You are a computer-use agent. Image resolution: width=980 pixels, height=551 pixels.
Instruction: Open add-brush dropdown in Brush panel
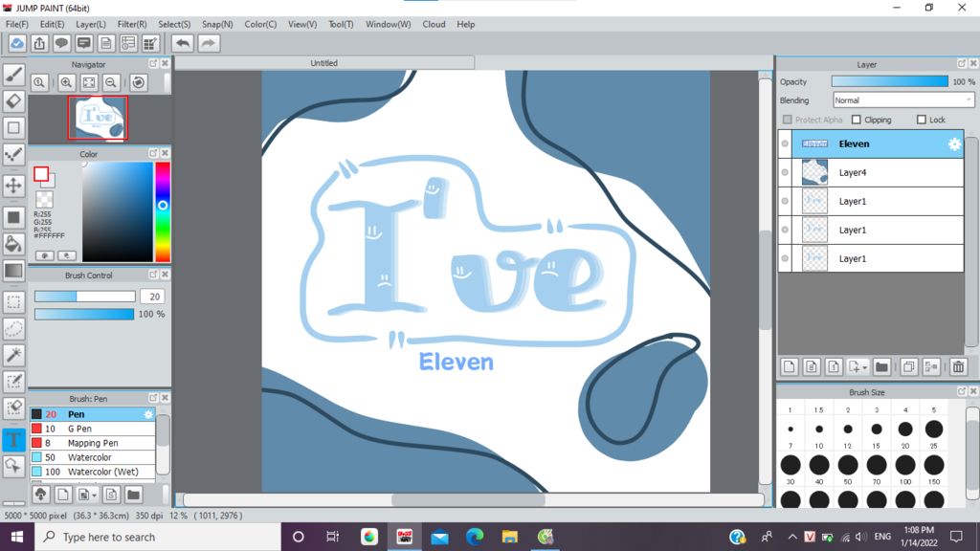pyautogui.click(x=94, y=496)
